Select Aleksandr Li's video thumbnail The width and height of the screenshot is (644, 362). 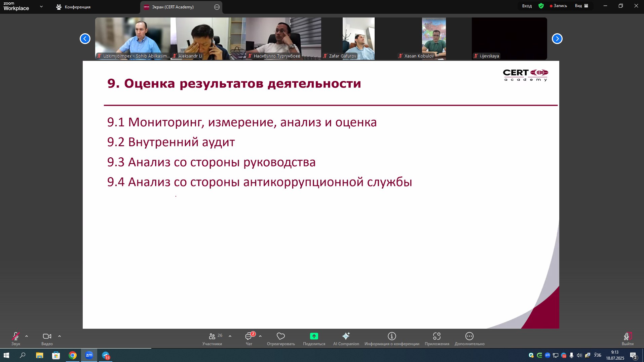point(208,38)
